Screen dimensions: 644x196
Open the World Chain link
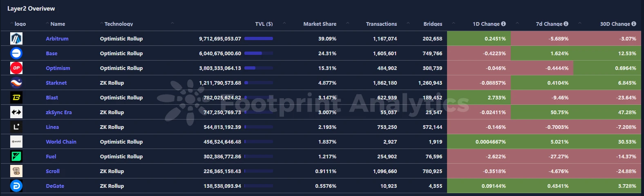[x=61, y=142]
